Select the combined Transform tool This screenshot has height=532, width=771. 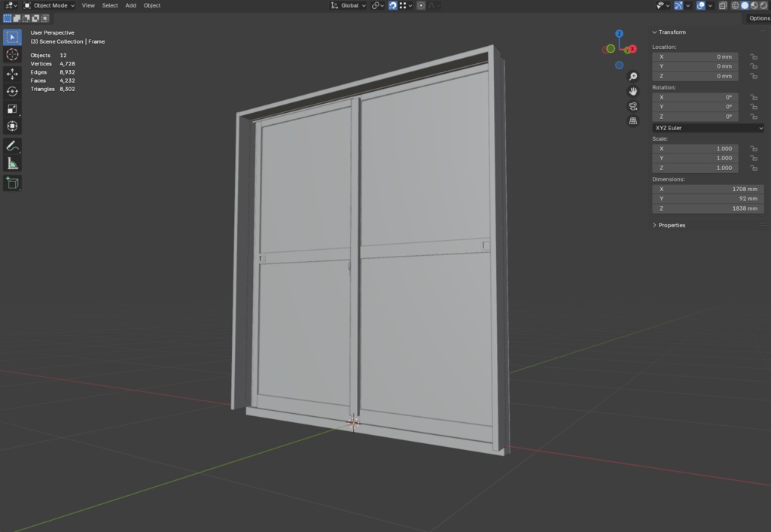(x=12, y=126)
